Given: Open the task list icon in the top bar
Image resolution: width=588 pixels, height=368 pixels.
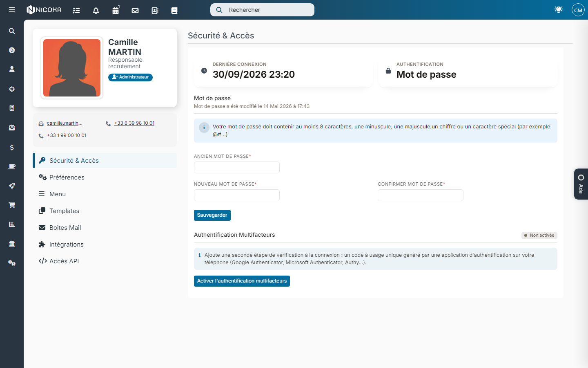Looking at the screenshot, I should click(x=76, y=11).
